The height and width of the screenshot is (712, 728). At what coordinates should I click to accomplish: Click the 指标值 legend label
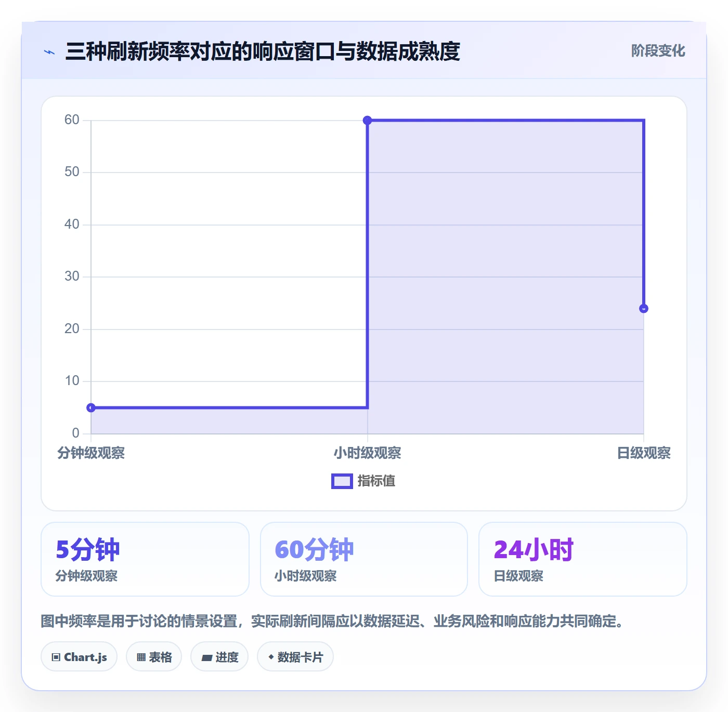(376, 481)
